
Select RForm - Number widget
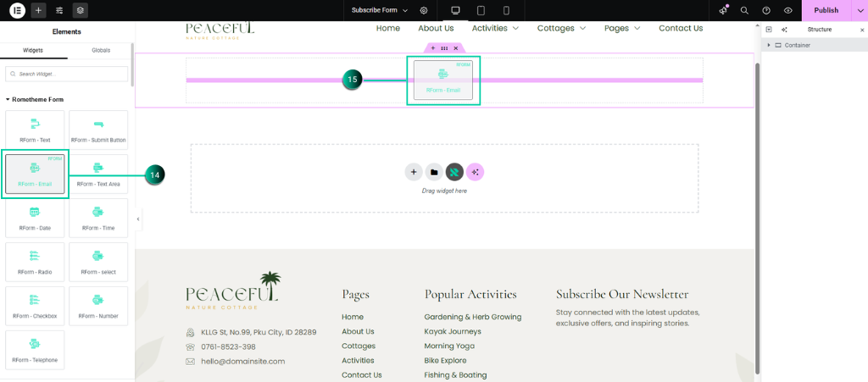click(98, 306)
